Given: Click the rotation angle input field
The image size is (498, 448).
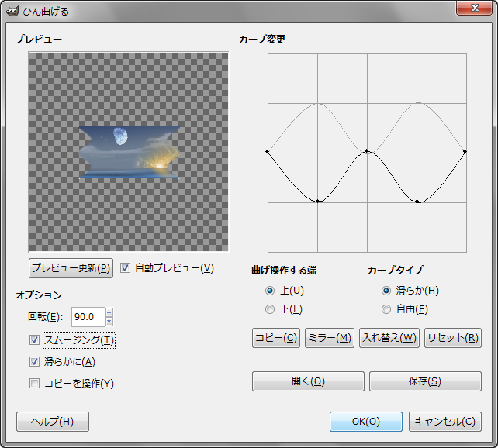Looking at the screenshot, I should [x=88, y=317].
